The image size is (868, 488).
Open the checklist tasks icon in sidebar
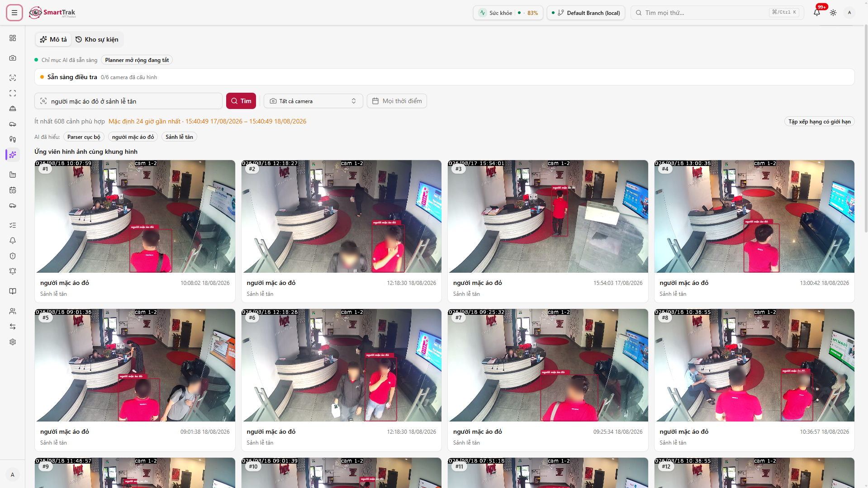(13, 225)
